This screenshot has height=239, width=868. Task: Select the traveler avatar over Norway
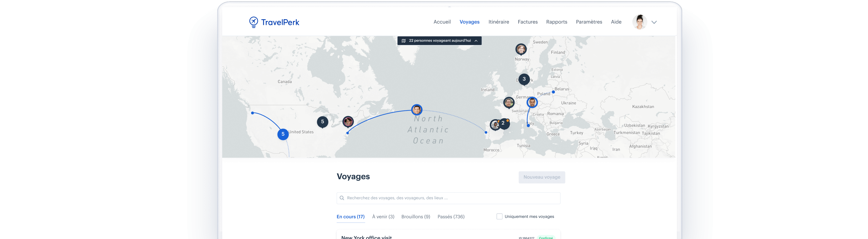click(520, 49)
